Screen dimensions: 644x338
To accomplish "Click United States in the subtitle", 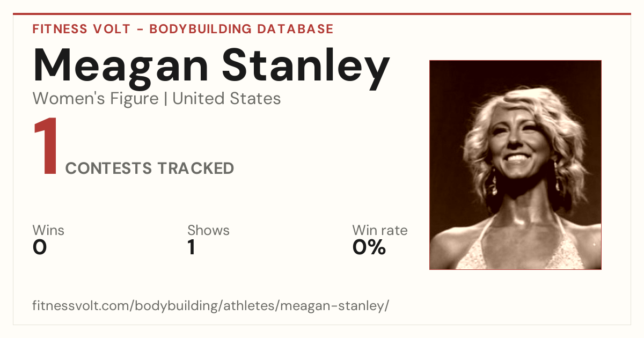I will [x=227, y=98].
